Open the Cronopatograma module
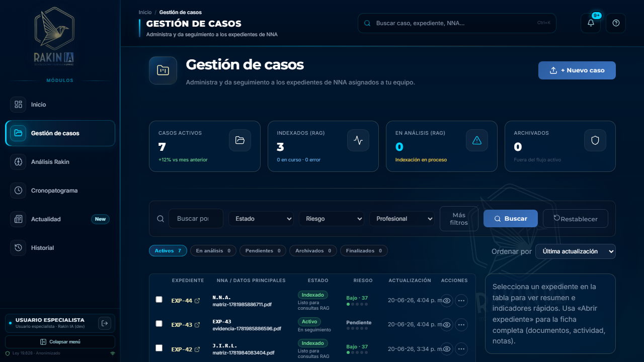 [x=60, y=191]
